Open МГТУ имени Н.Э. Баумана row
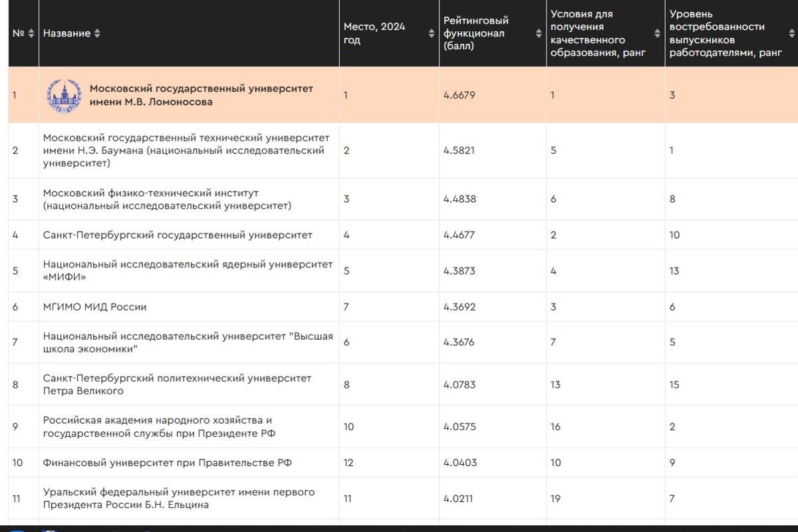Image resolution: width=798 pixels, height=532 pixels. [186, 150]
